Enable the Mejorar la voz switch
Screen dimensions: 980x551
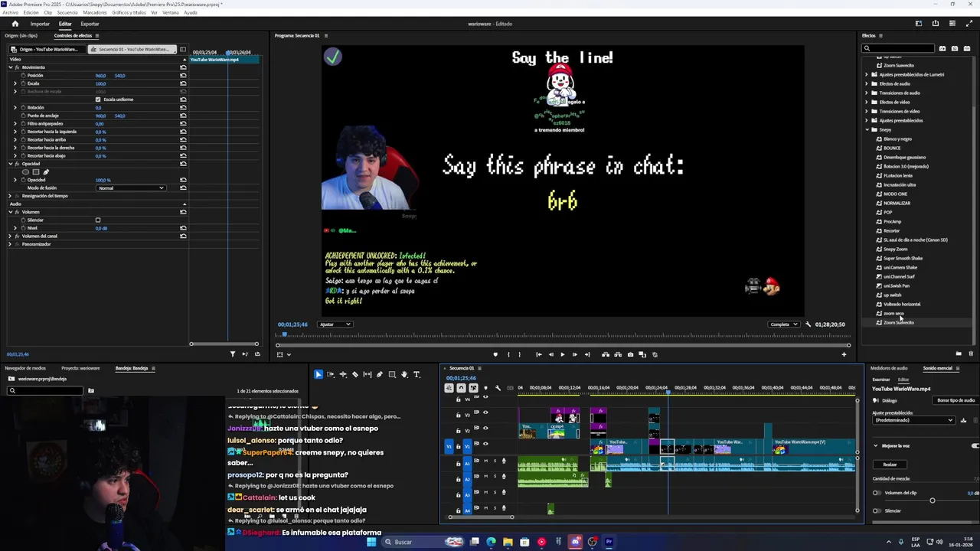pos(974,445)
